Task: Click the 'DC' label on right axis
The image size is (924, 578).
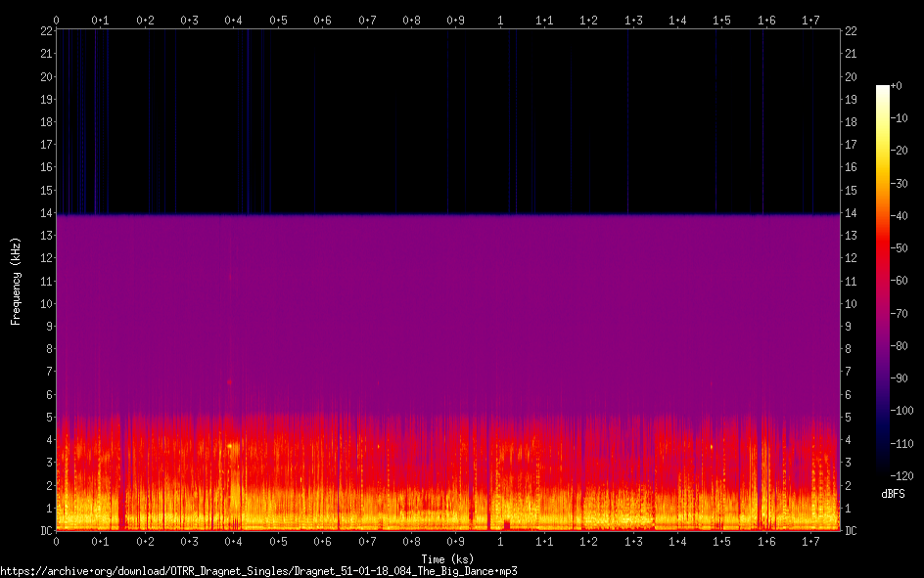Action: tap(851, 531)
